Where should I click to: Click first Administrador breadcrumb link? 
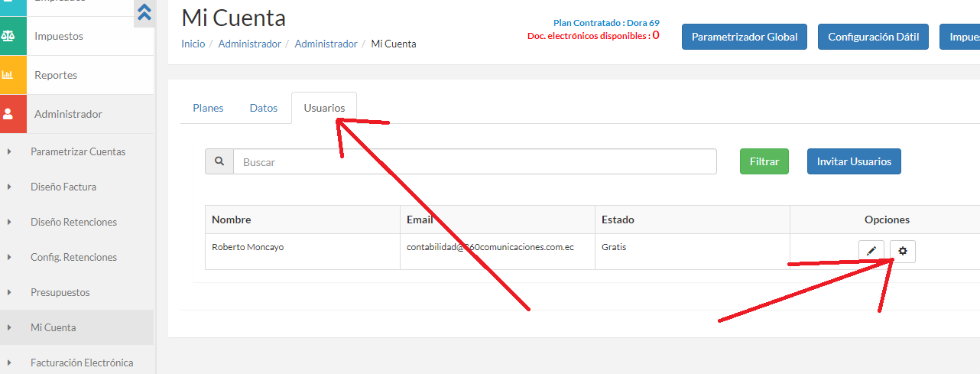coord(249,44)
